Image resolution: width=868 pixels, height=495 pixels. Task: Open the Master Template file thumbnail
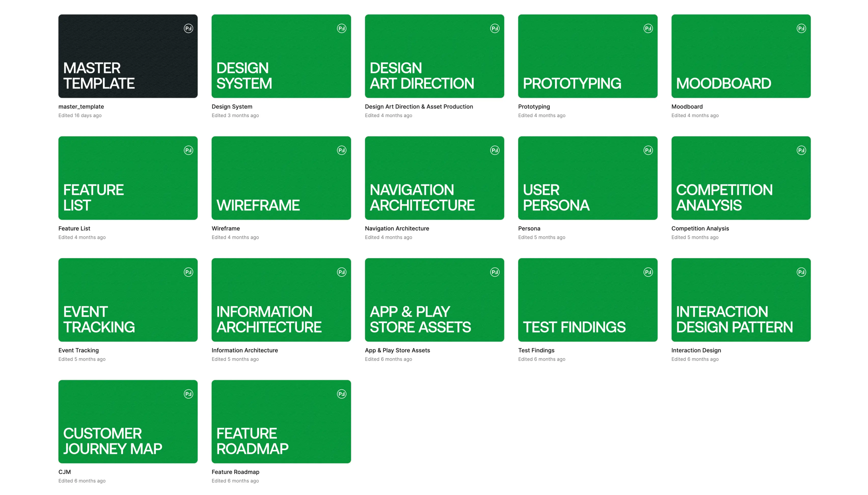128,56
